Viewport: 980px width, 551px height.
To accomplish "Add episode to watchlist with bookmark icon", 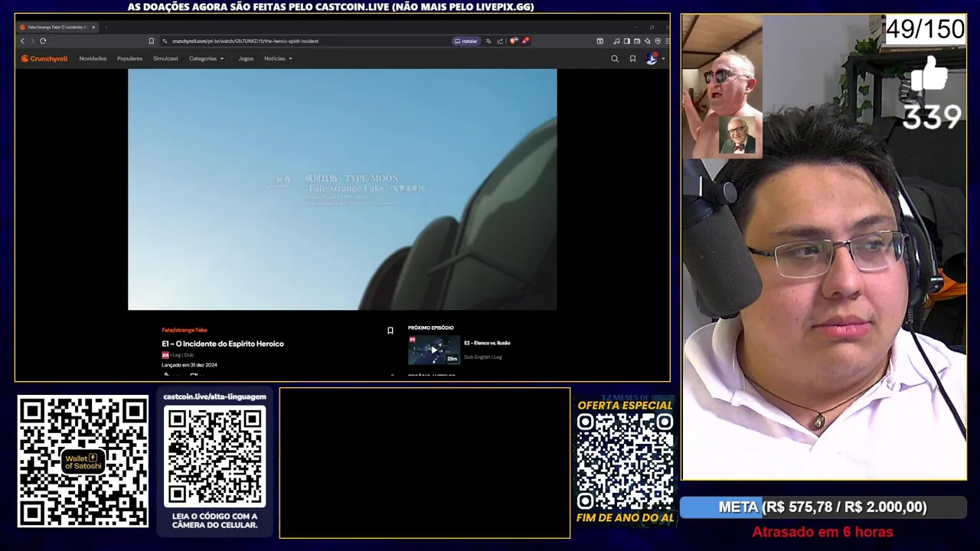I will (390, 331).
